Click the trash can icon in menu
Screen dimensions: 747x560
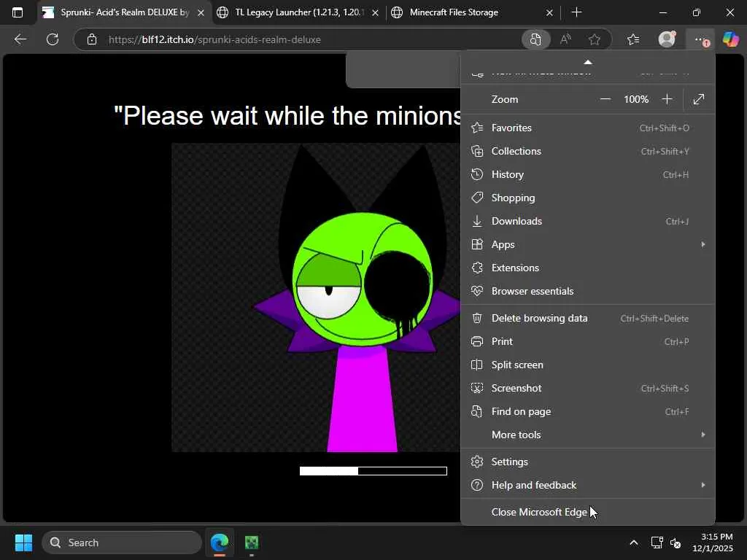[477, 318]
